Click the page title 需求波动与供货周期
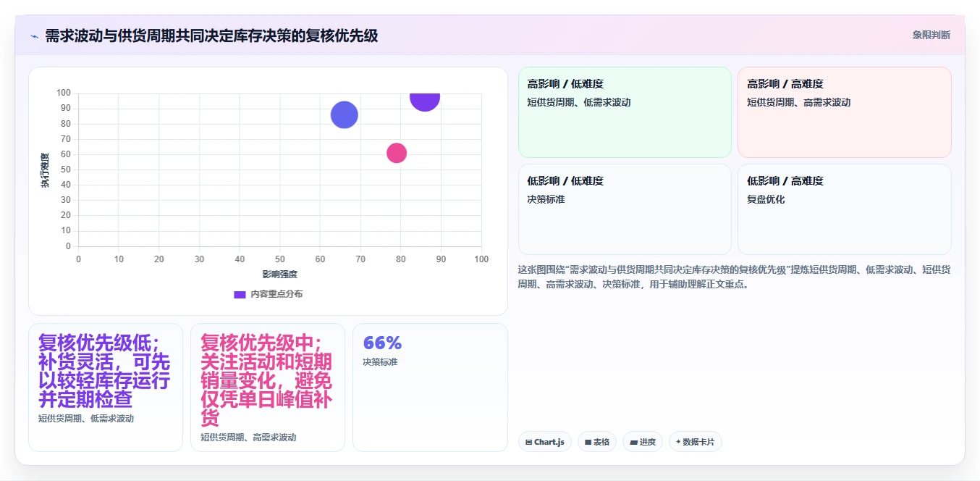 pos(211,35)
